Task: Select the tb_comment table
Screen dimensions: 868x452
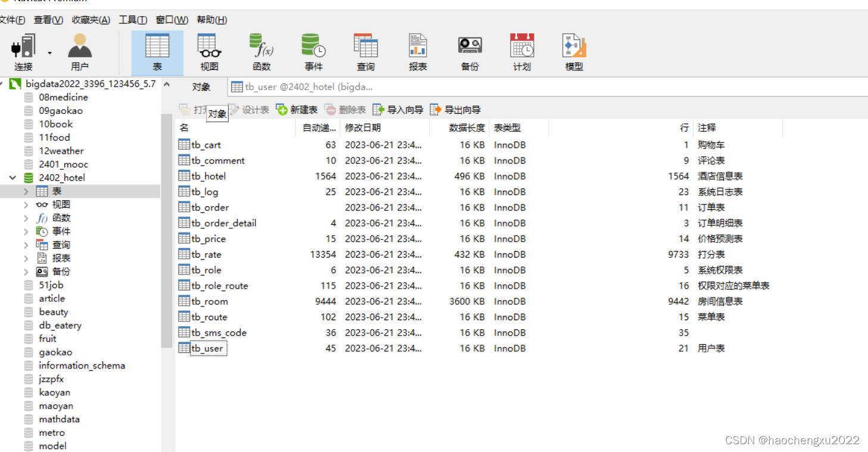Action: (218, 160)
